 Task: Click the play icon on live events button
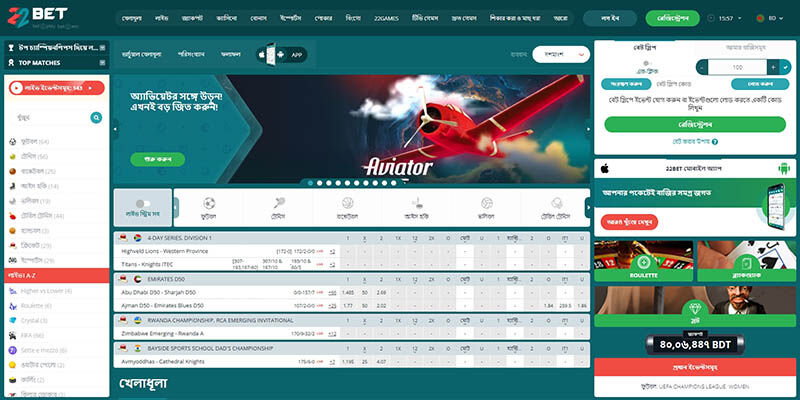16,88
